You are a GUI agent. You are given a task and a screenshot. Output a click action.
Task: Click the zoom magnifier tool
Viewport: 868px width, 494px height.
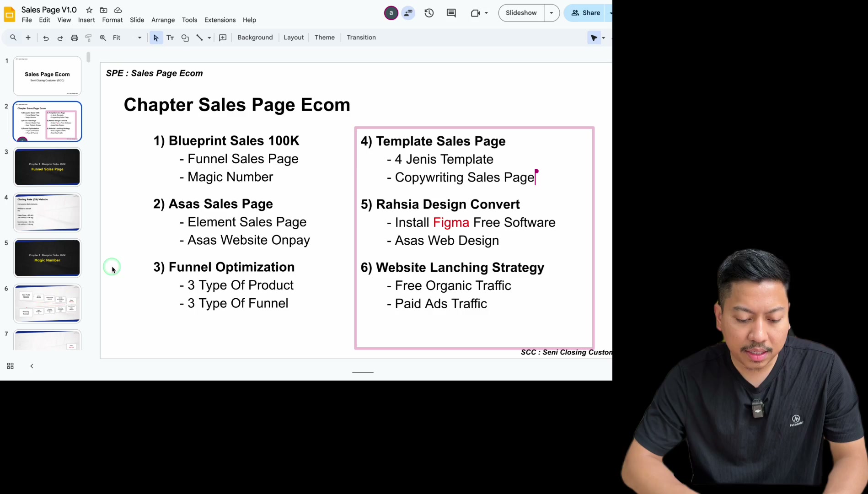point(103,38)
